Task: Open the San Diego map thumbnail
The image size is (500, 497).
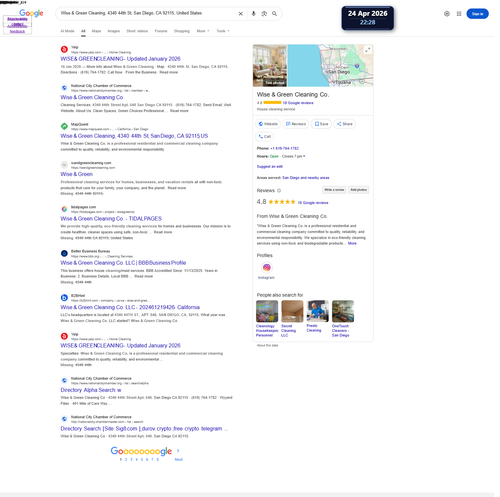Action: point(330,66)
